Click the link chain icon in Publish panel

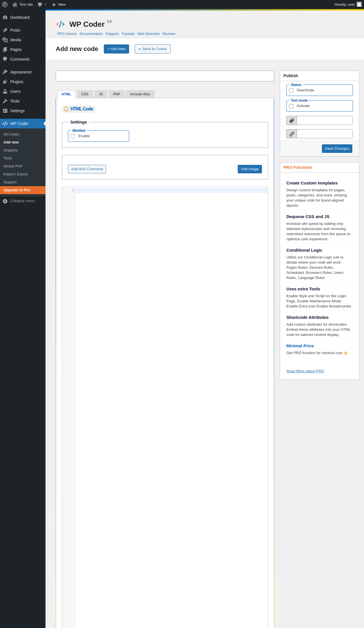point(291,134)
